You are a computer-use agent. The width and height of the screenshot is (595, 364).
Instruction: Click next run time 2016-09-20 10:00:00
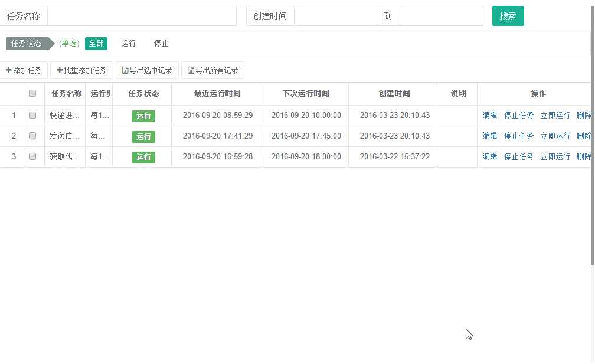pos(306,115)
